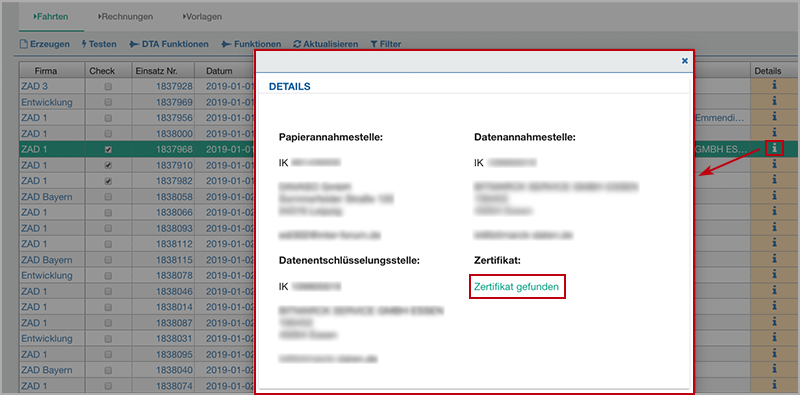
Task: Open details info icon for row 1837928
Action: [774, 86]
